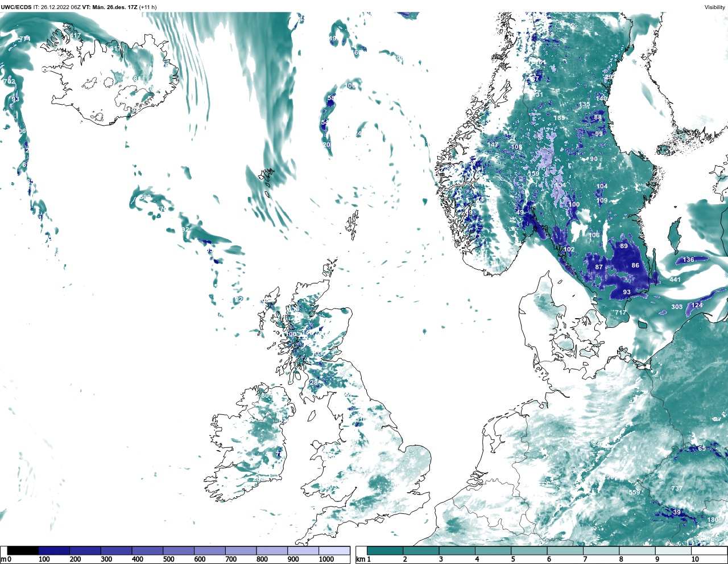Click the map value '135'
Viewport: 728px width, 564px height.
[x=585, y=105]
